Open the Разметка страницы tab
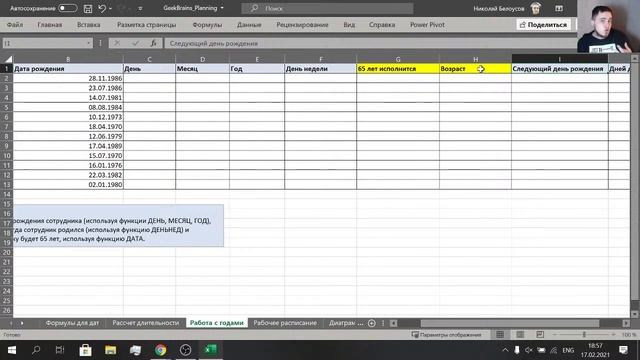This screenshot has height=360, width=640. click(x=147, y=24)
